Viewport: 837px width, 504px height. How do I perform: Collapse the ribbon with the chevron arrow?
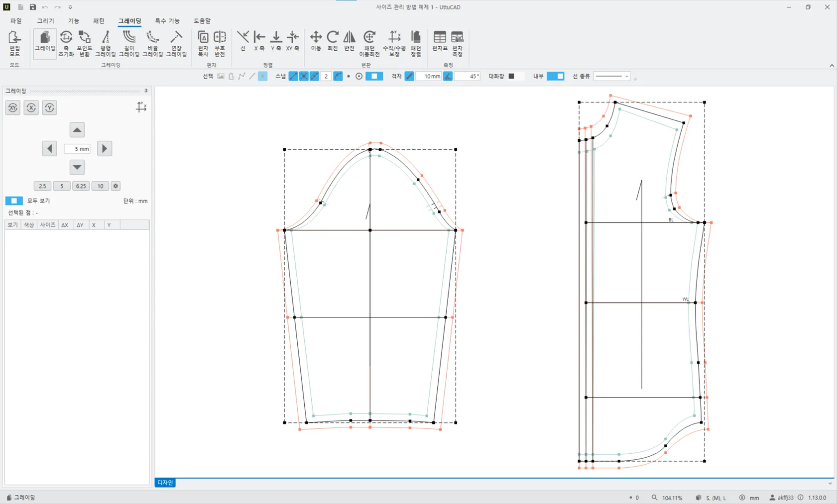pos(832,66)
